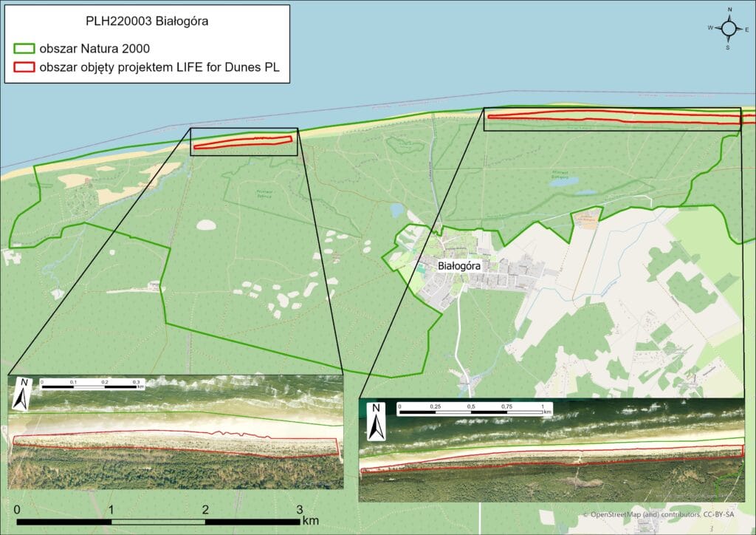The width and height of the screenshot is (756, 535).
Task: Select the long eastern red project area strip
Action: click(x=613, y=115)
